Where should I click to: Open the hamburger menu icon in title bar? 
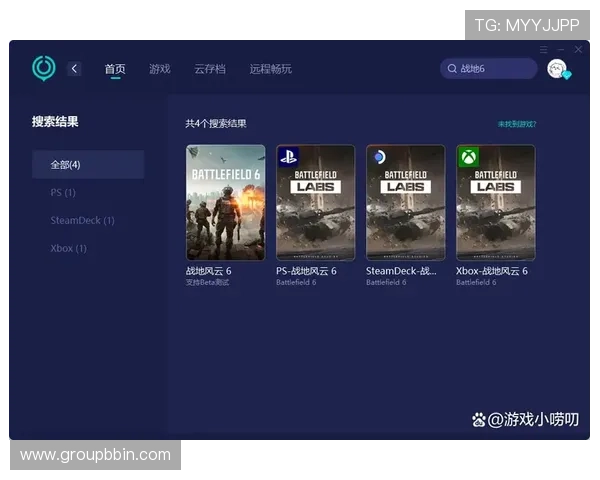tap(543, 49)
